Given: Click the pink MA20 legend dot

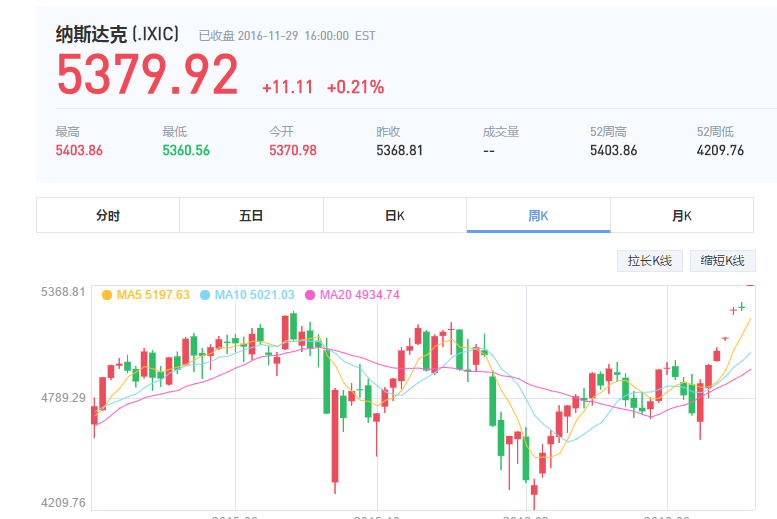Looking at the screenshot, I should (310, 295).
